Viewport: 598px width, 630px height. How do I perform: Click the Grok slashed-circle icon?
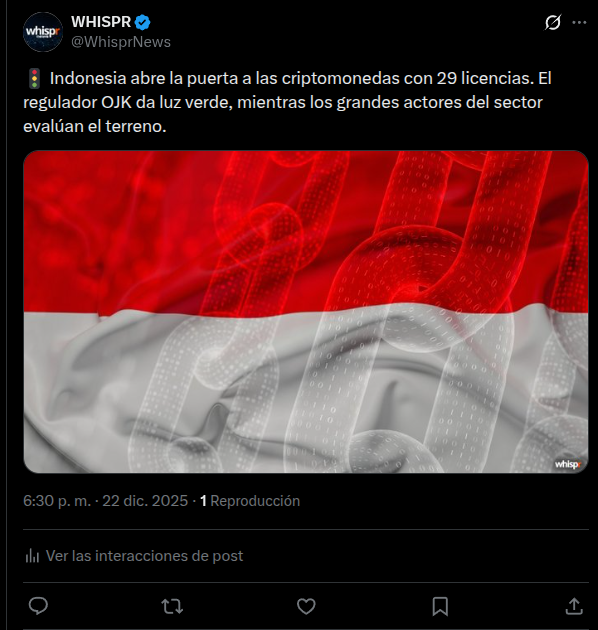(x=553, y=22)
